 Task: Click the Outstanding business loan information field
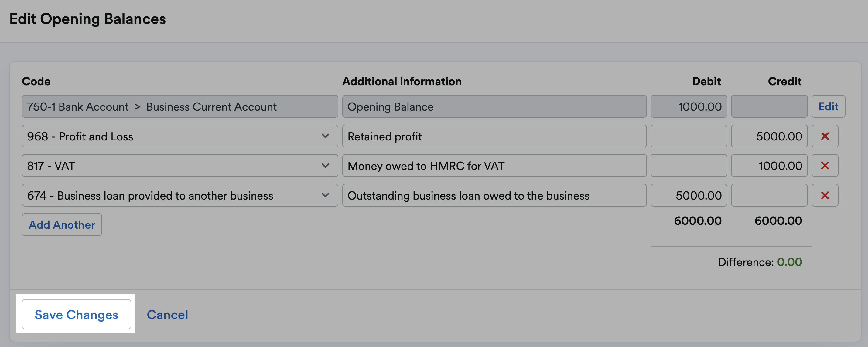pyautogui.click(x=494, y=195)
